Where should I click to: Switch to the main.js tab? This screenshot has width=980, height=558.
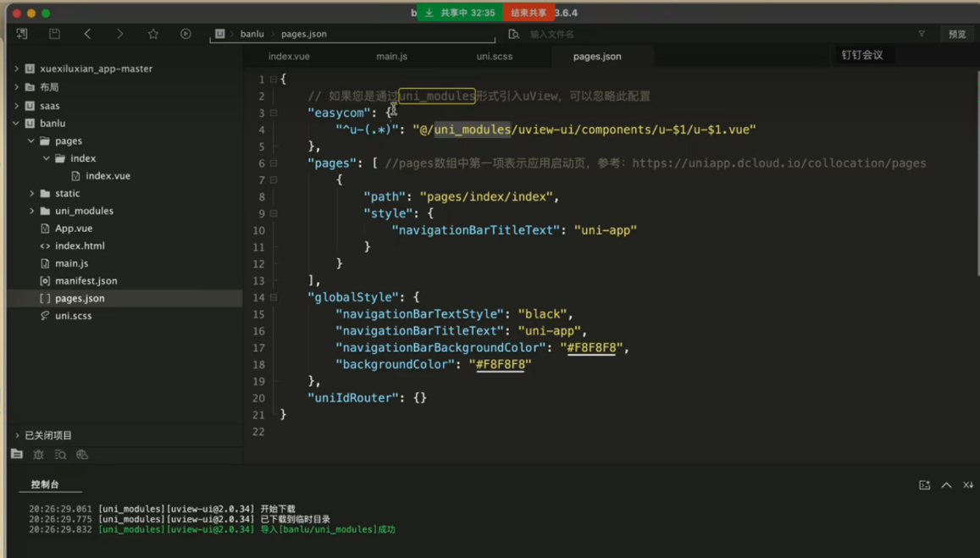point(392,56)
